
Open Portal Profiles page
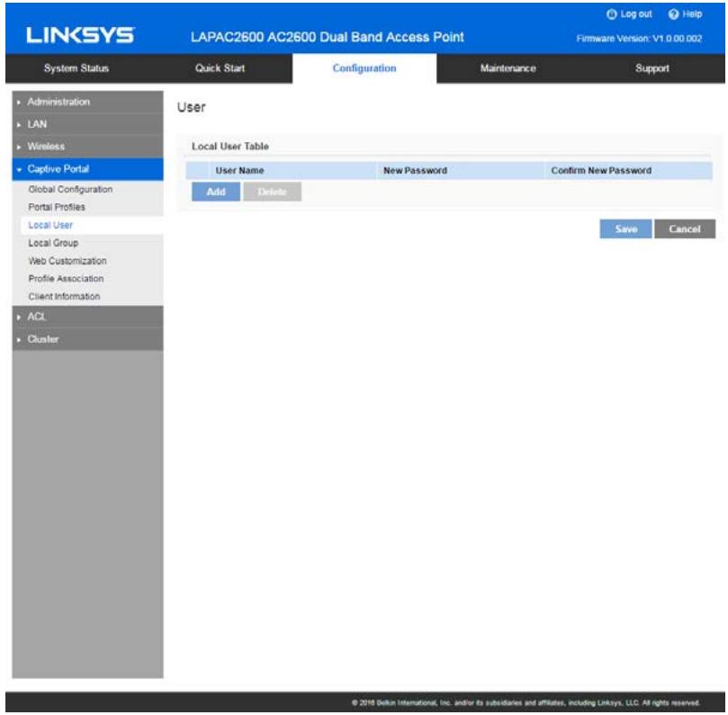[57, 207]
